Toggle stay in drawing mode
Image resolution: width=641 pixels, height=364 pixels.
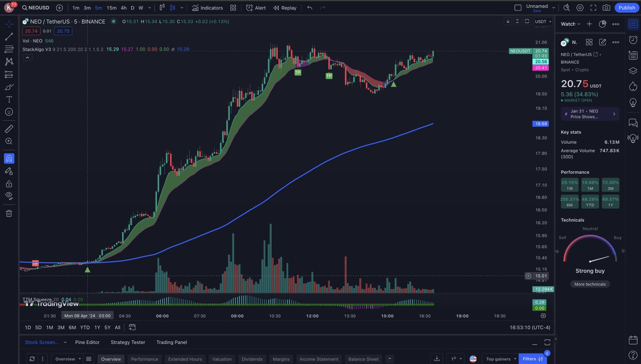[9, 171]
